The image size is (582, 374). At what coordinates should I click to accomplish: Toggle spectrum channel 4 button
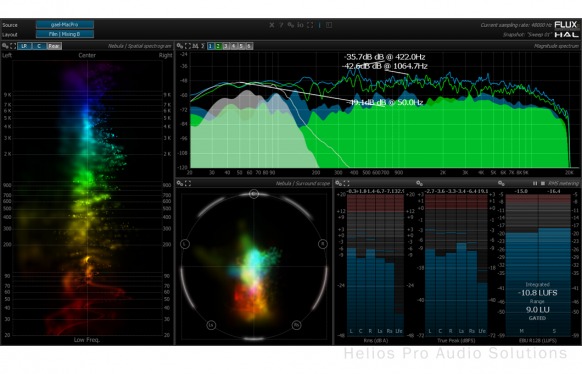tap(234, 46)
